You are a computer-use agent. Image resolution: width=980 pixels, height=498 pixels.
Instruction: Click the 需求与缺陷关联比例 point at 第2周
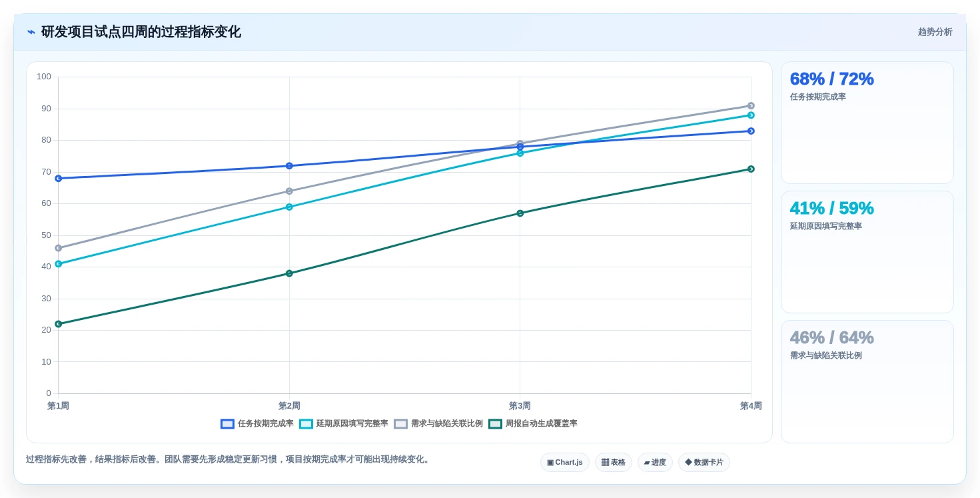point(289,191)
